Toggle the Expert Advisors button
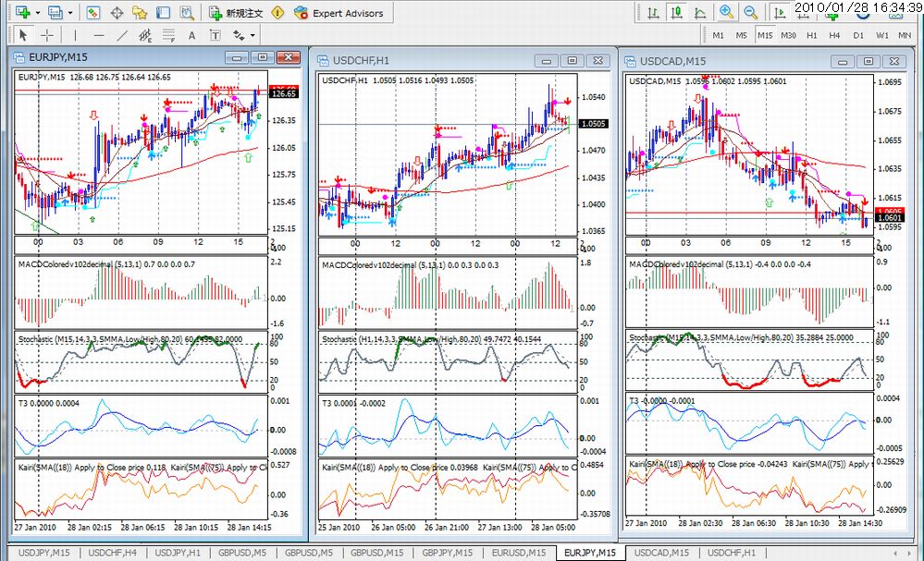The width and height of the screenshot is (924, 561). point(339,13)
